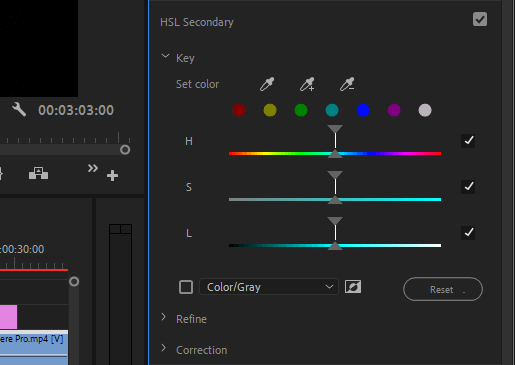
Task: Choose the blue color swatch
Action: (x=363, y=110)
